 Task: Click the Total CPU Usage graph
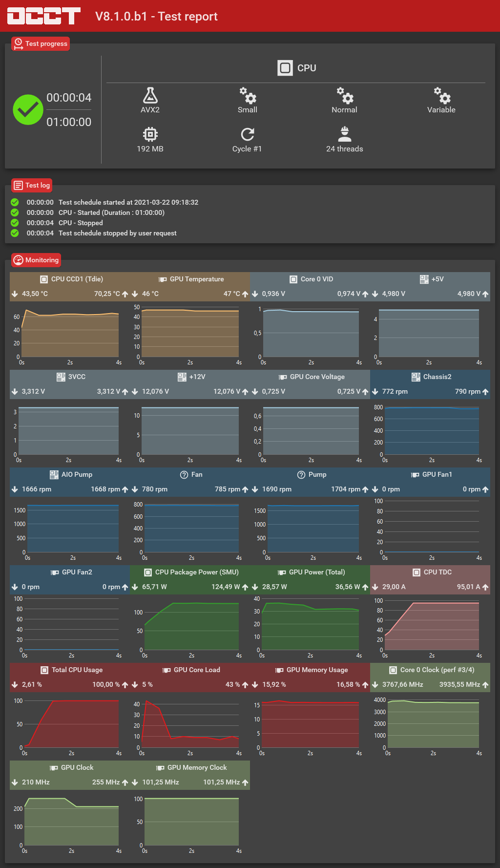point(71,724)
